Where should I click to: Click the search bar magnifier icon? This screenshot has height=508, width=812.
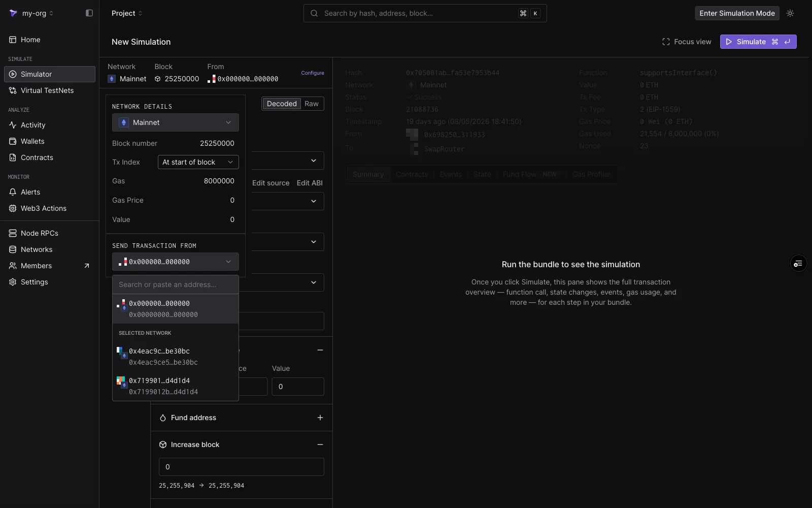314,13
